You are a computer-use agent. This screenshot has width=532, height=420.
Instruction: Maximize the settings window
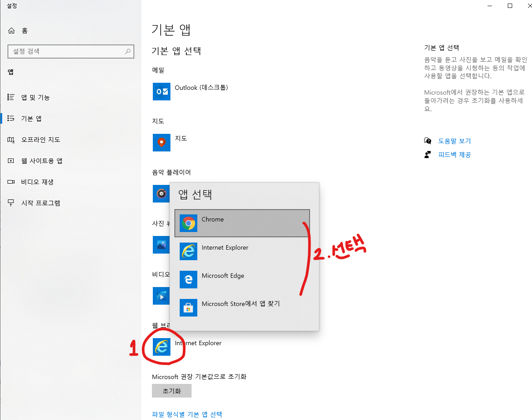[510, 6]
